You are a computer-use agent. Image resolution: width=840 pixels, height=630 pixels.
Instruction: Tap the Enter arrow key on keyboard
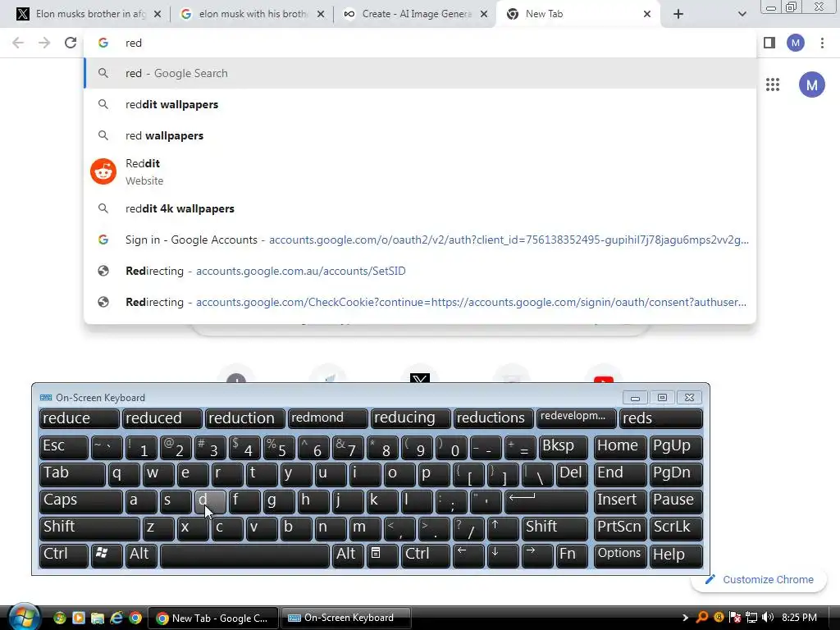(546, 501)
